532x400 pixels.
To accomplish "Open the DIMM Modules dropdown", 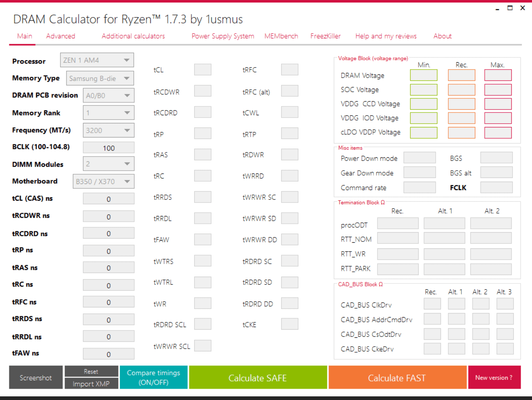I will (x=108, y=164).
